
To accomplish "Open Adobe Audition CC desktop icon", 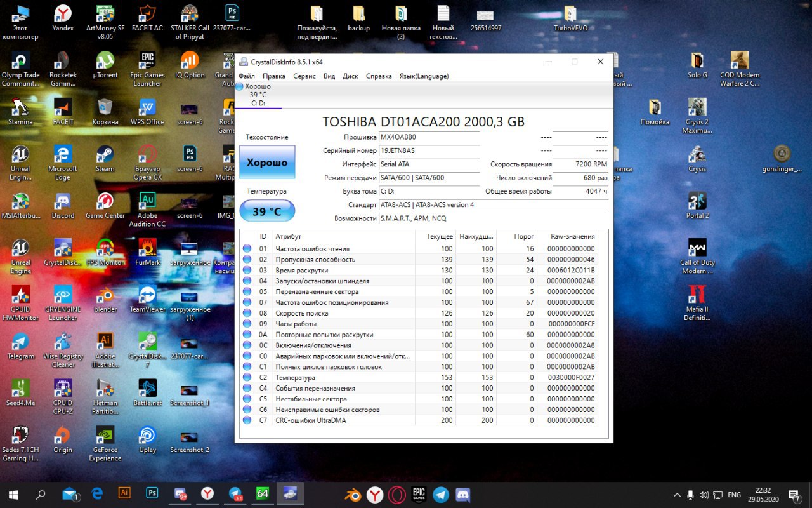I will (147, 210).
